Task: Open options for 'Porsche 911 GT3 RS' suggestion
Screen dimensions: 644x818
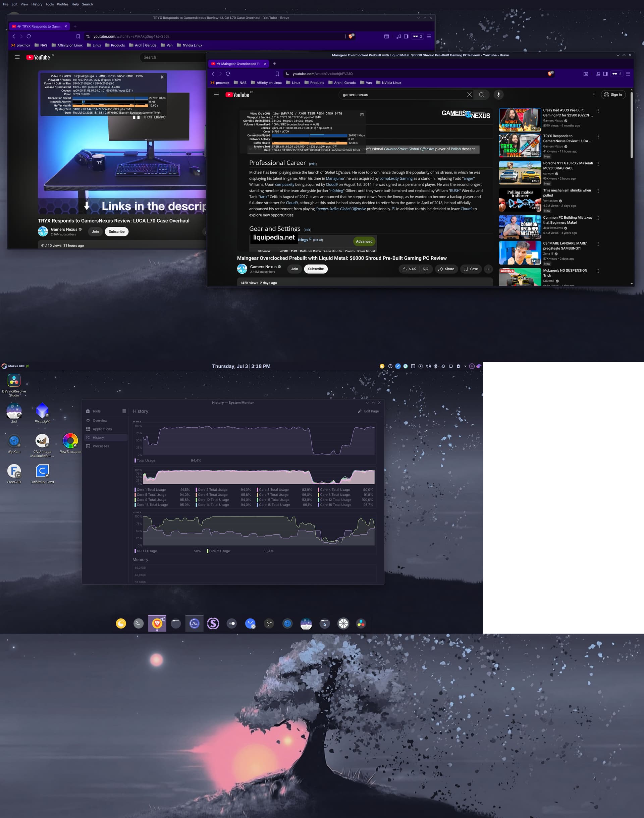Action: (598, 164)
